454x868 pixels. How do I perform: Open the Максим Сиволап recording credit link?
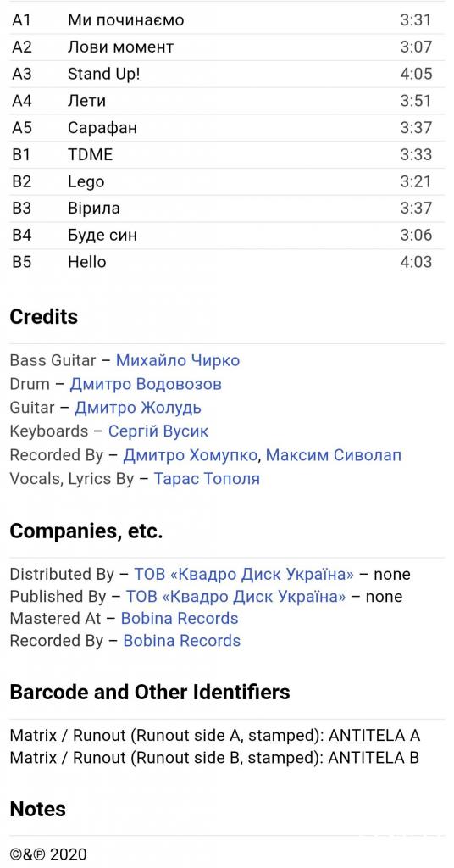tap(334, 455)
